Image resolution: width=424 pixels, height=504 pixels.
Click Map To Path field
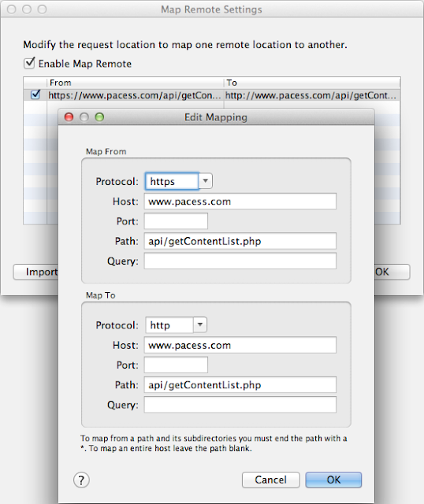(x=240, y=385)
